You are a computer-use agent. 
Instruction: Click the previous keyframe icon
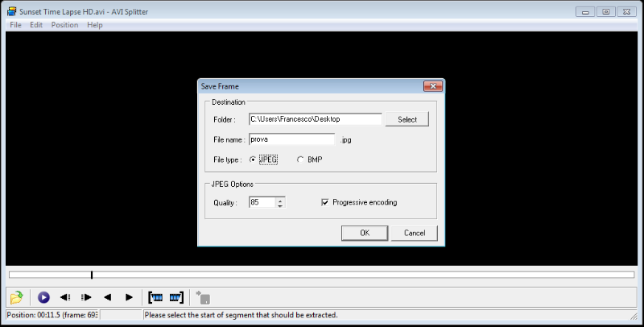65,297
